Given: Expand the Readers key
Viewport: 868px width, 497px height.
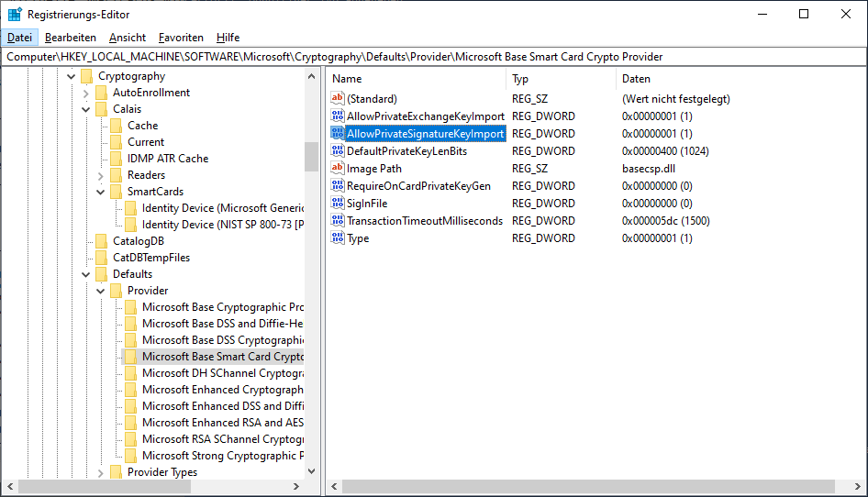Looking at the screenshot, I should pos(101,175).
